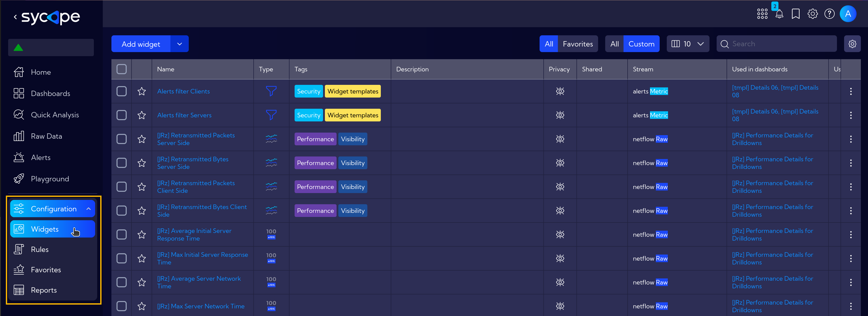868x316 pixels.
Task: Switch to Favorites filter tab
Action: click(577, 44)
